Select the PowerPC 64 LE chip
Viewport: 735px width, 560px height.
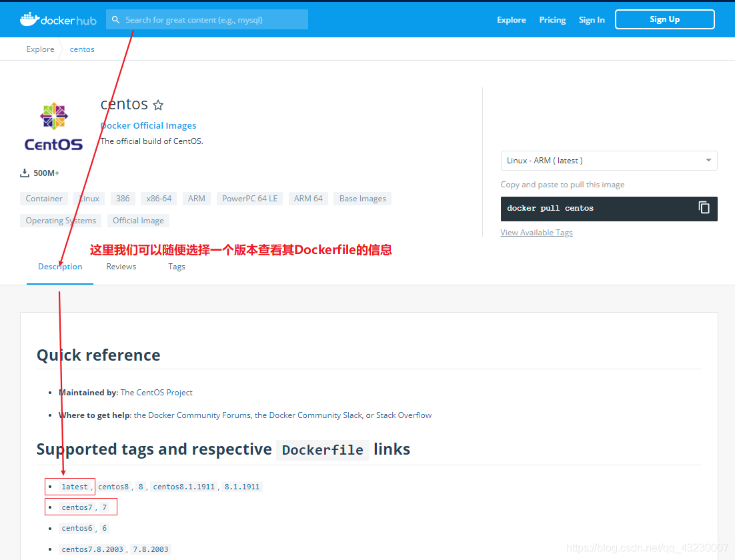pos(250,199)
